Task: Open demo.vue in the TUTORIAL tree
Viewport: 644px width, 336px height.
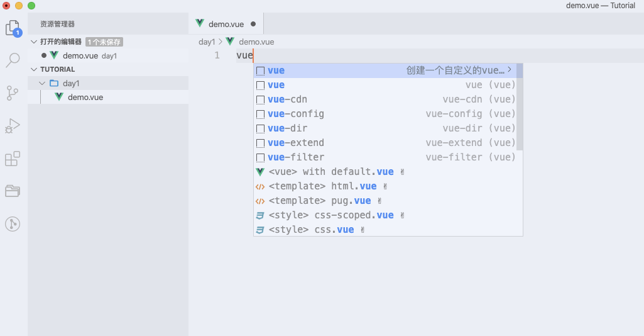Action: pos(108,97)
